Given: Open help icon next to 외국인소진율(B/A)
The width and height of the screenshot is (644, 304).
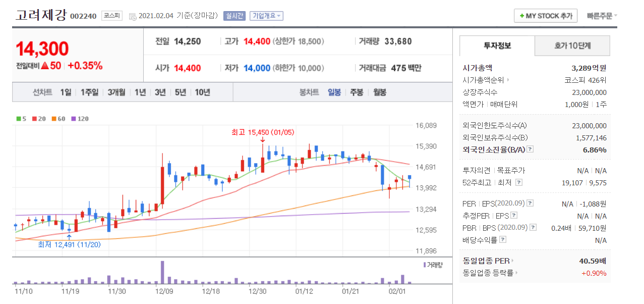Looking at the screenshot, I should pyautogui.click(x=530, y=149).
